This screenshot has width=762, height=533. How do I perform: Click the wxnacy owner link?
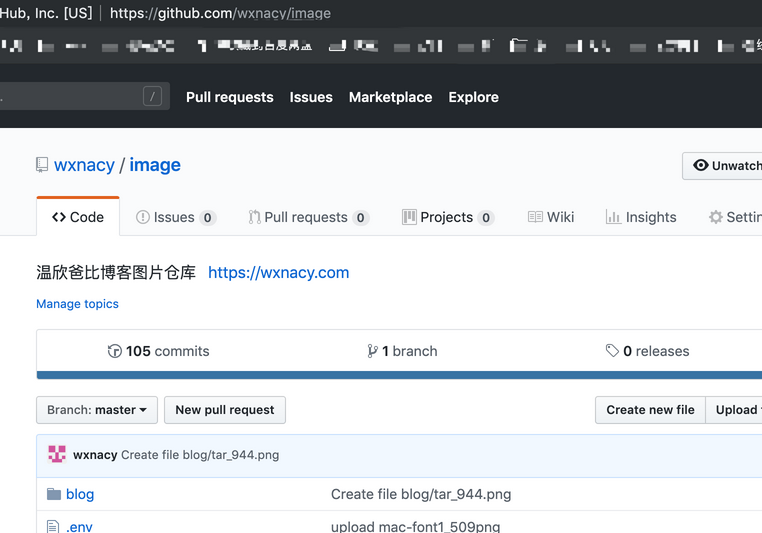click(x=85, y=165)
